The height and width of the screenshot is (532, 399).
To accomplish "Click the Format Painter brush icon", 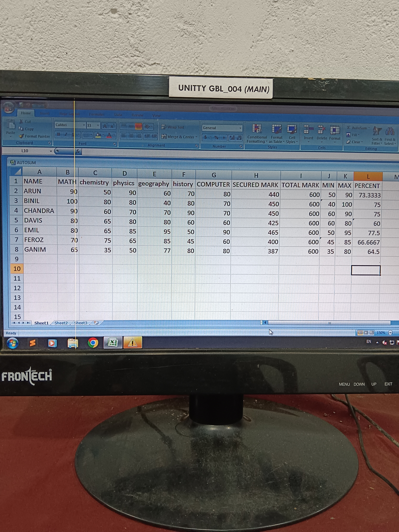I will point(22,136).
